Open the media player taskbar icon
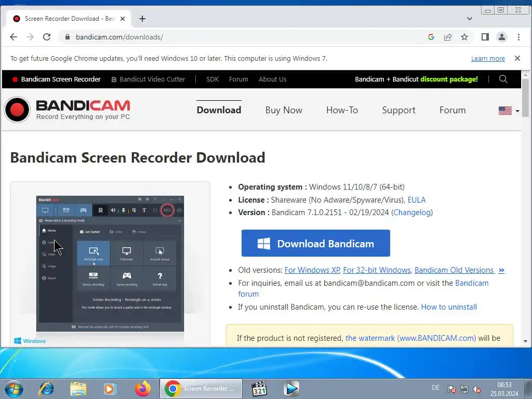The image size is (532, 399). pyautogui.click(x=110, y=389)
